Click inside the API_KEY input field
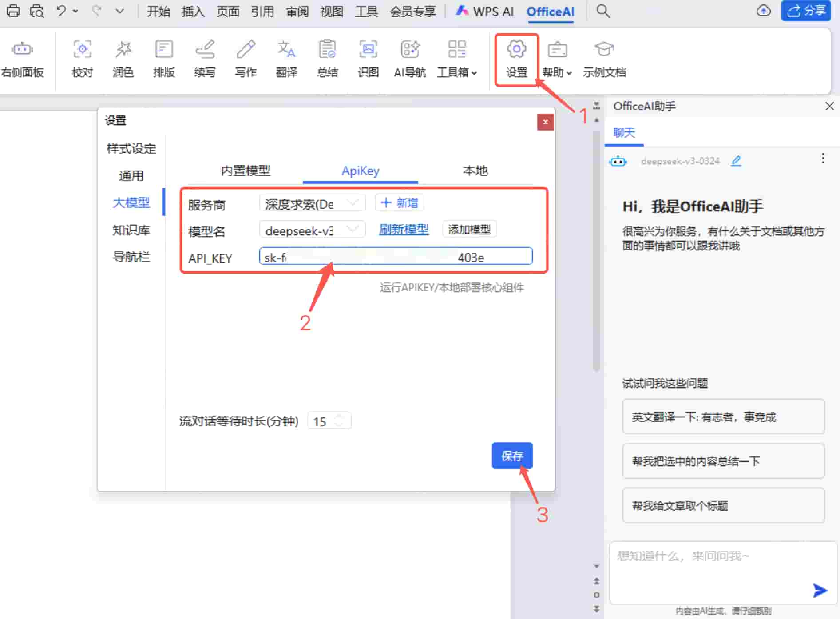Image resolution: width=840 pixels, height=619 pixels. [x=395, y=257]
